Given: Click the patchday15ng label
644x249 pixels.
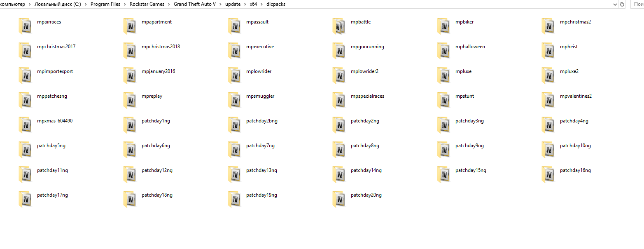Looking at the screenshot, I should [x=471, y=170].
